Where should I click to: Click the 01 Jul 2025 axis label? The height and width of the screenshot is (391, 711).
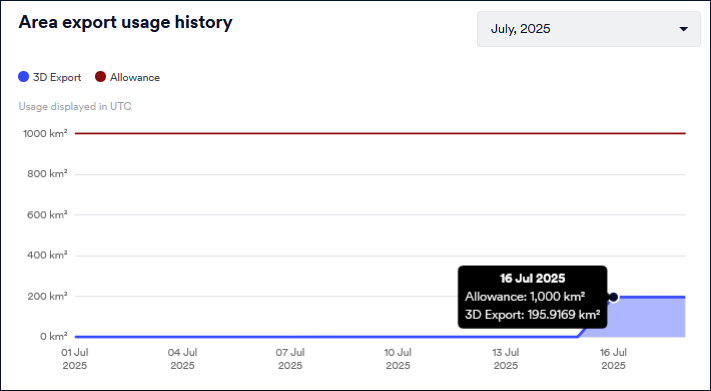tap(75, 359)
